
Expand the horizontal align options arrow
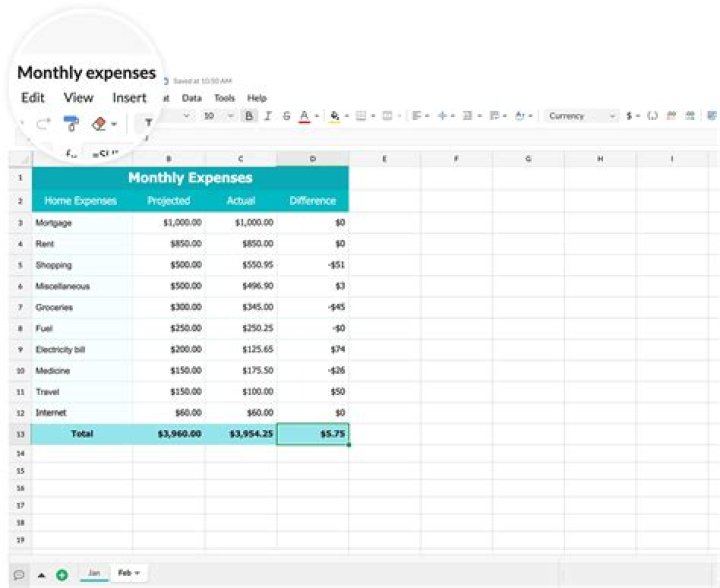click(427, 117)
